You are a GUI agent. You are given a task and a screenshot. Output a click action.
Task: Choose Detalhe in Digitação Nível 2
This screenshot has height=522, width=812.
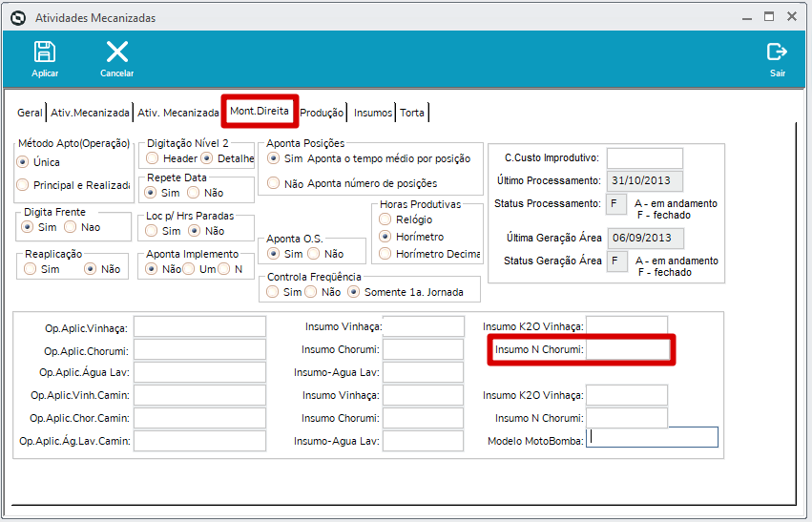207,158
